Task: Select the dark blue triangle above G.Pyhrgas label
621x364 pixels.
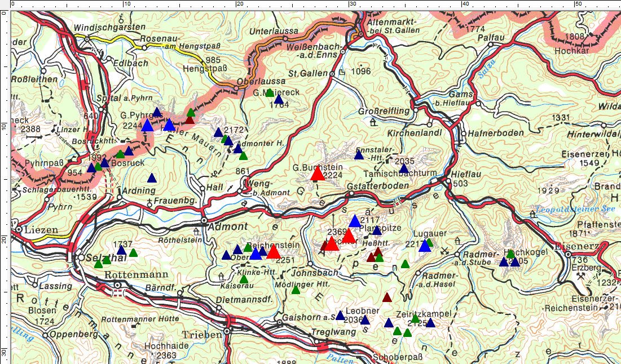Action: coord(157,112)
